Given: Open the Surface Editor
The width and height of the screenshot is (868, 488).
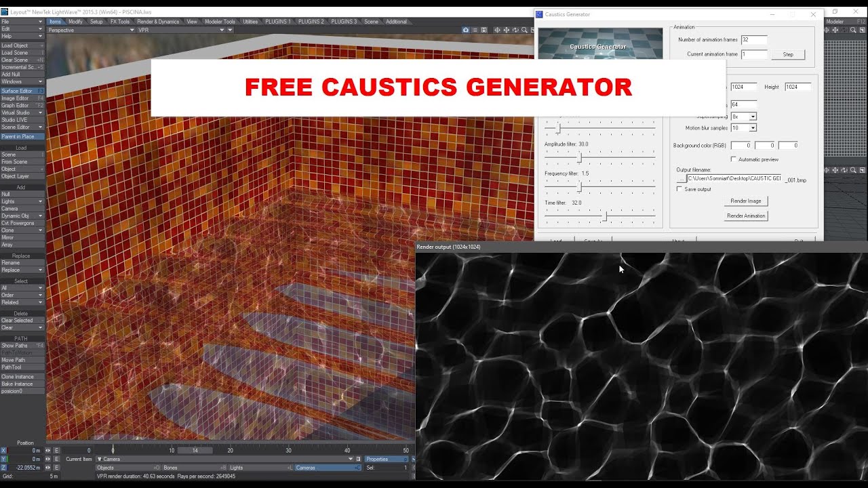Looking at the screenshot, I should (x=22, y=91).
